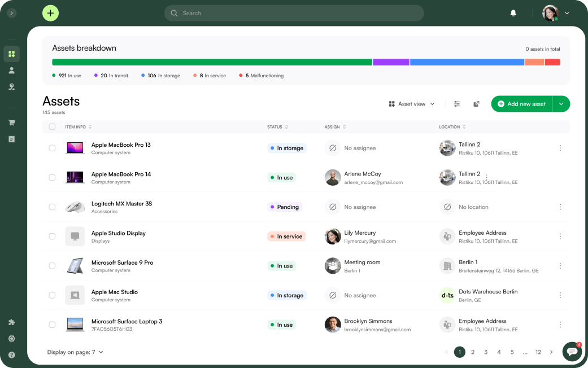Open the more options menu for Microsoft Surface Laptop 3
Viewport: 588px width, 368px height.
(x=560, y=325)
